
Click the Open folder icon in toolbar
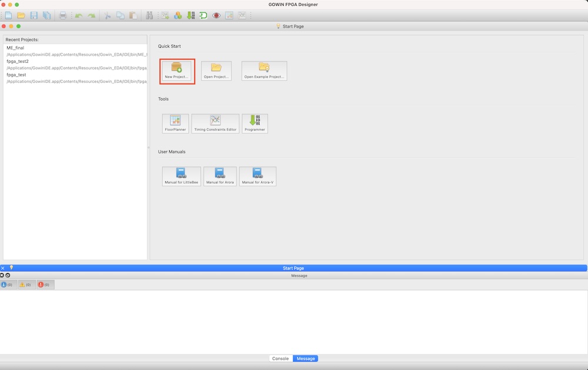pyautogui.click(x=21, y=15)
